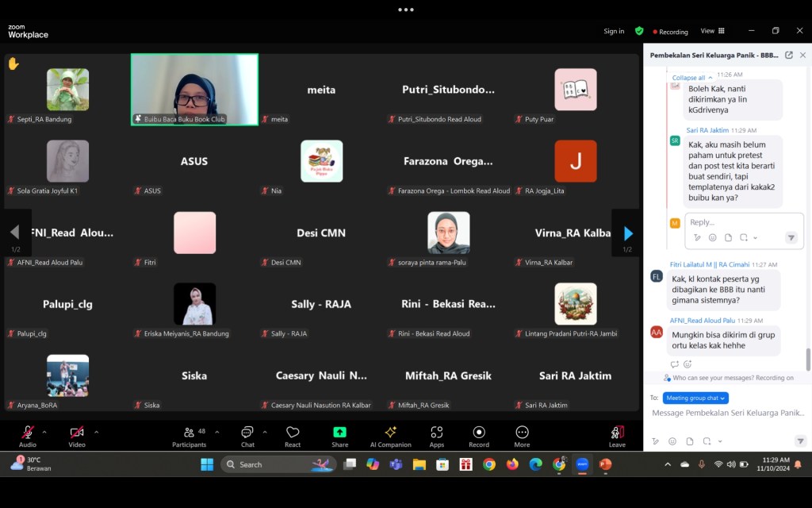Collapse all chat thread replies
The height and width of the screenshot is (508, 812).
(x=692, y=78)
